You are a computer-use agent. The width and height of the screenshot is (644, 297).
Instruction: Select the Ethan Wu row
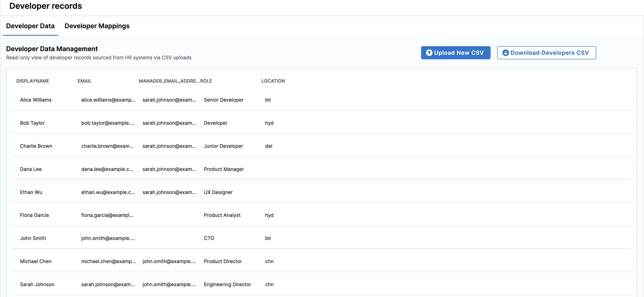[x=31, y=192]
